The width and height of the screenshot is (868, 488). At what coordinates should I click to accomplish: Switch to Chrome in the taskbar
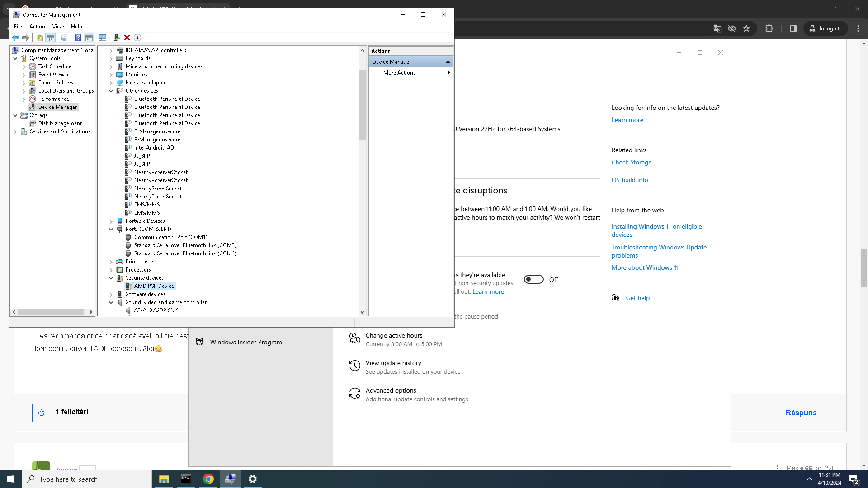coord(208,479)
